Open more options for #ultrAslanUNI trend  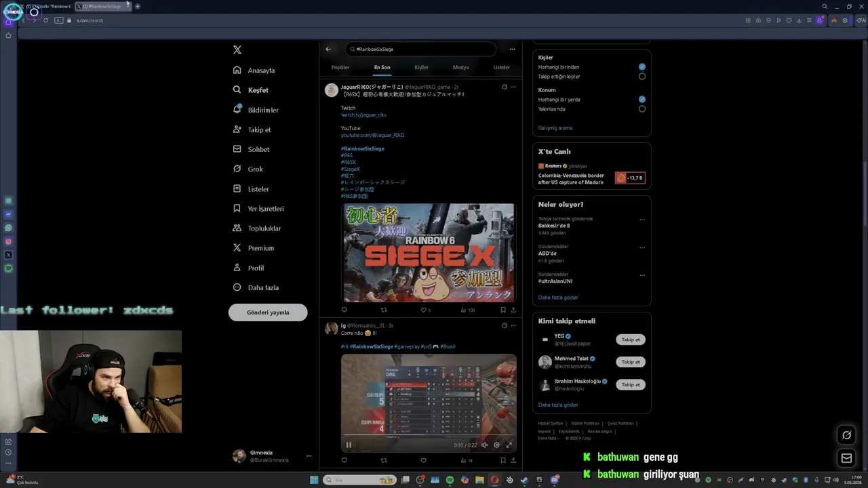click(642, 275)
